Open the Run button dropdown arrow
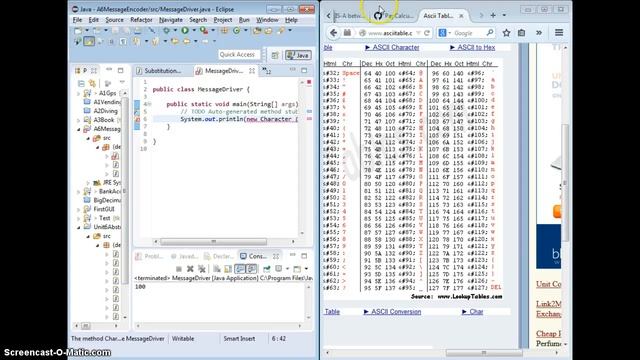Screen dimensions: 640x360 193,31
